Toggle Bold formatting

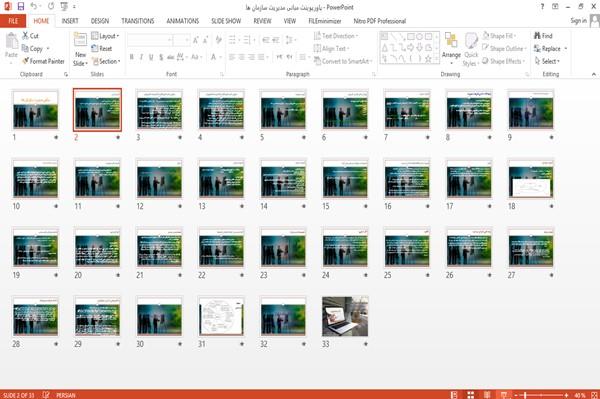click(132, 57)
